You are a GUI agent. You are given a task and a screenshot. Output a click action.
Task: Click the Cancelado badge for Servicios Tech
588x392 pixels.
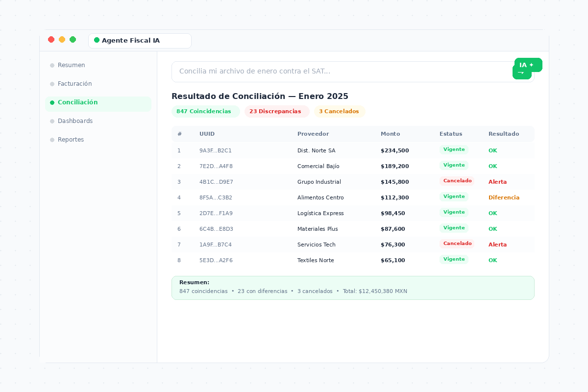[x=457, y=244]
